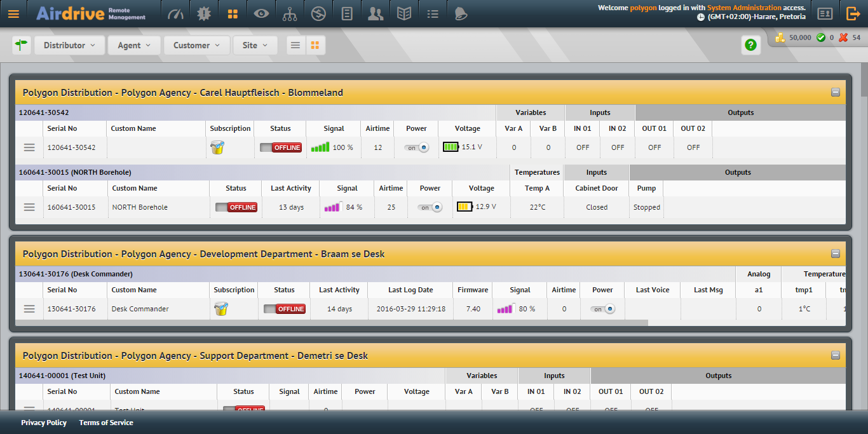Toggle OFFLINE status switch for Desk Commander
This screenshot has height=434, width=868.
click(x=285, y=309)
